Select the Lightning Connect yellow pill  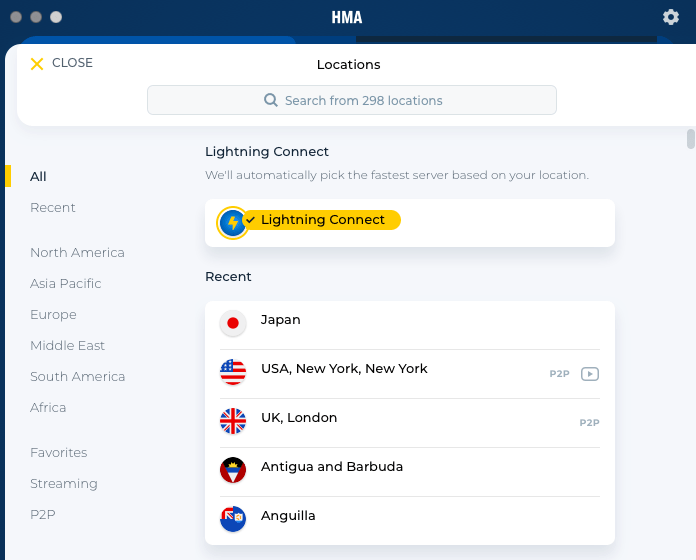pyautogui.click(x=322, y=220)
